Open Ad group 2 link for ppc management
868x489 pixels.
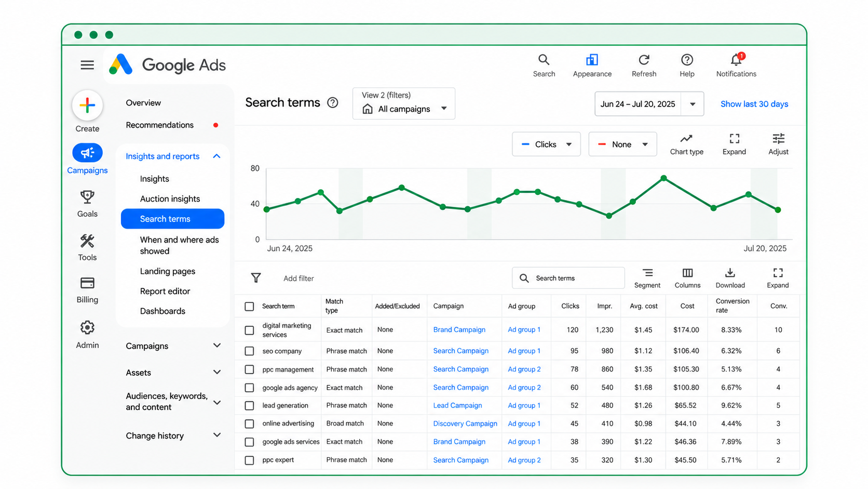point(524,369)
